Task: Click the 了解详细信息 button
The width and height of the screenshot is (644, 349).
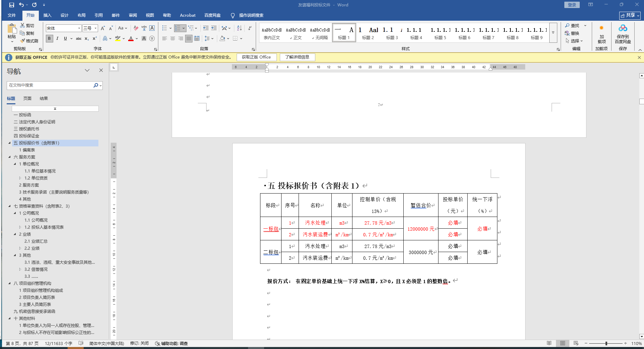Action: [x=297, y=57]
